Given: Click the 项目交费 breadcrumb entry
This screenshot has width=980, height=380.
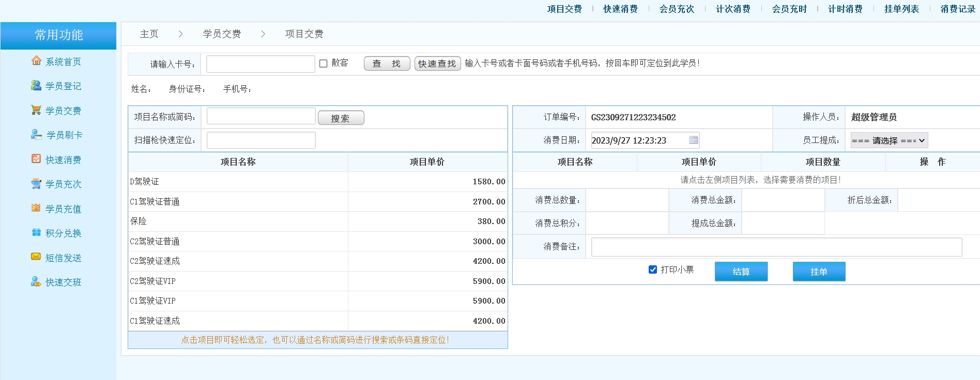Looking at the screenshot, I should tap(304, 34).
